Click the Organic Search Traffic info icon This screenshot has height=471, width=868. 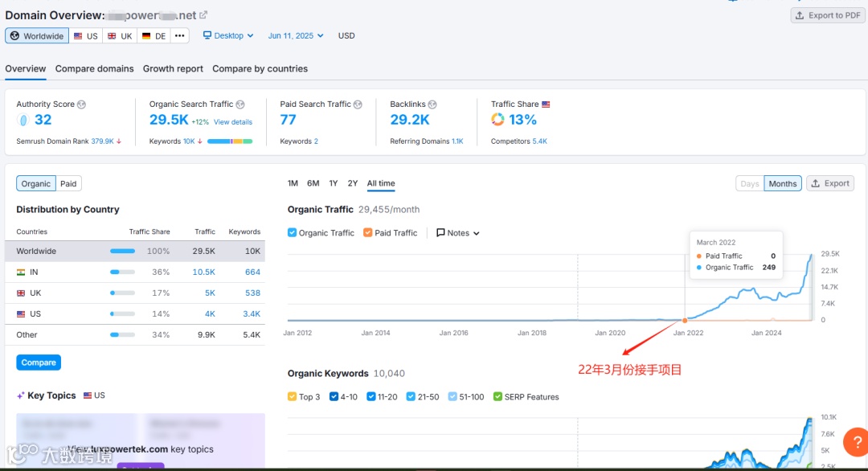[240, 104]
